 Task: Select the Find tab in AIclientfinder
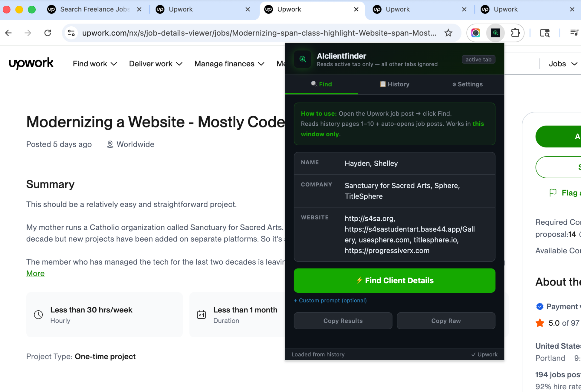pyautogui.click(x=321, y=84)
